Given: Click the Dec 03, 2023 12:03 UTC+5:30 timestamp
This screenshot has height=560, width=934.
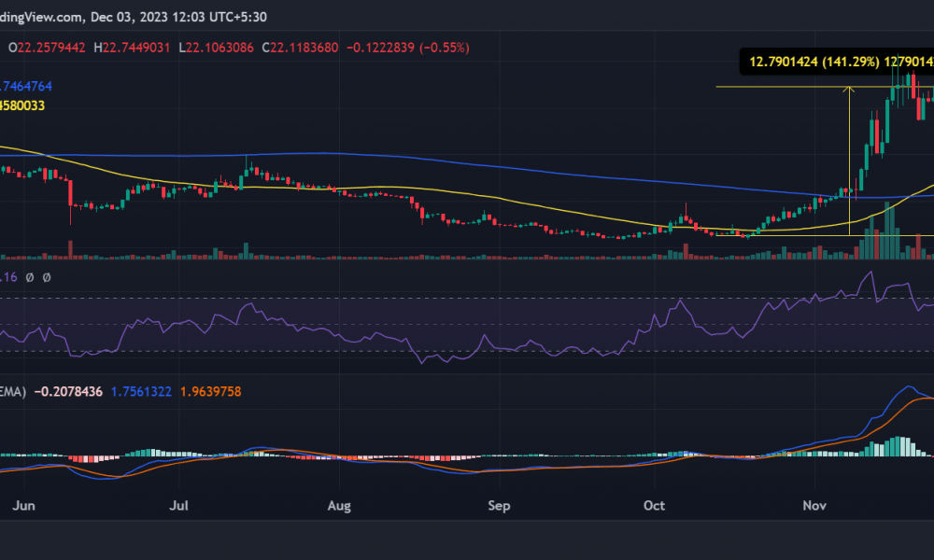Looking at the screenshot, I should click(178, 17).
